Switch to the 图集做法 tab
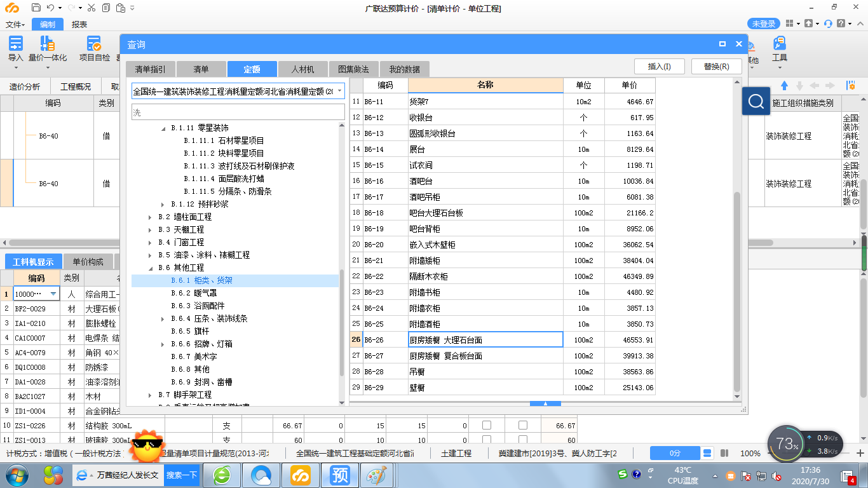The height and width of the screenshot is (488, 868). pos(353,69)
